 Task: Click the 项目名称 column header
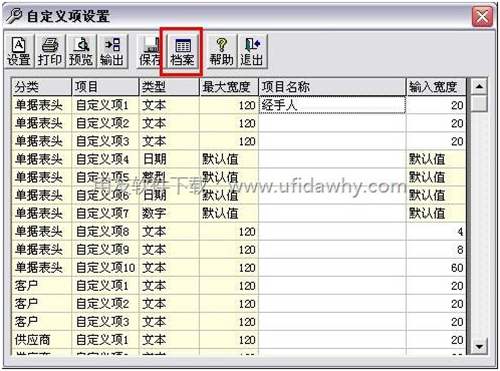click(x=332, y=87)
